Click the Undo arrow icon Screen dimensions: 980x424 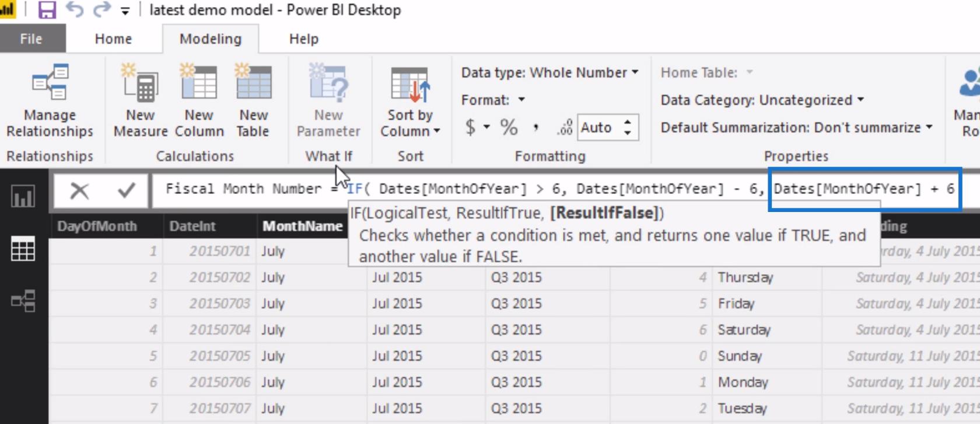click(74, 10)
